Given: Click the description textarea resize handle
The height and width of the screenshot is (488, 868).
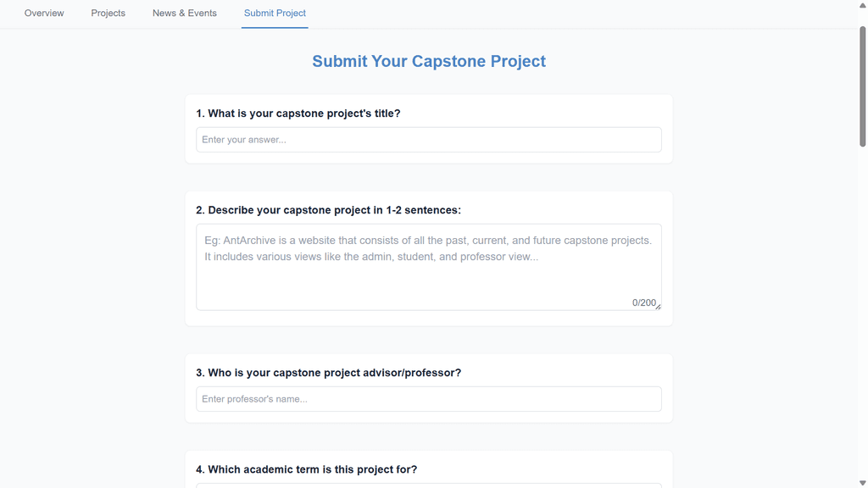Looking at the screenshot, I should click(x=658, y=307).
